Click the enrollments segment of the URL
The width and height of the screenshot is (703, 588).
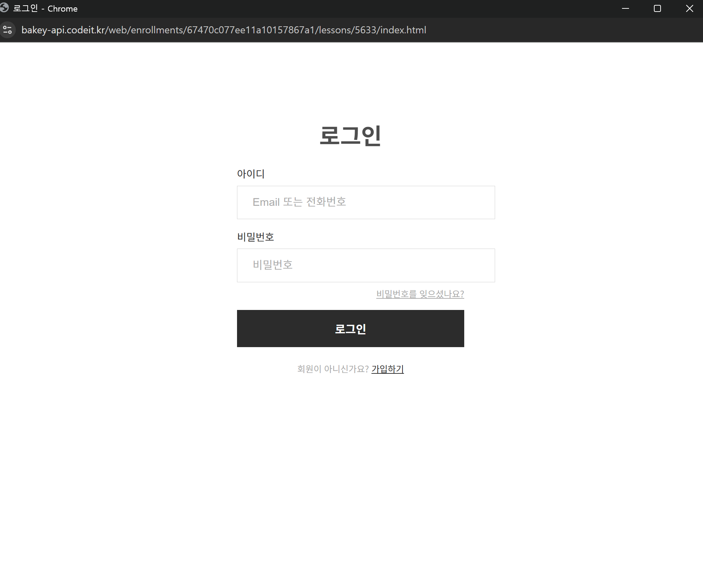click(157, 30)
